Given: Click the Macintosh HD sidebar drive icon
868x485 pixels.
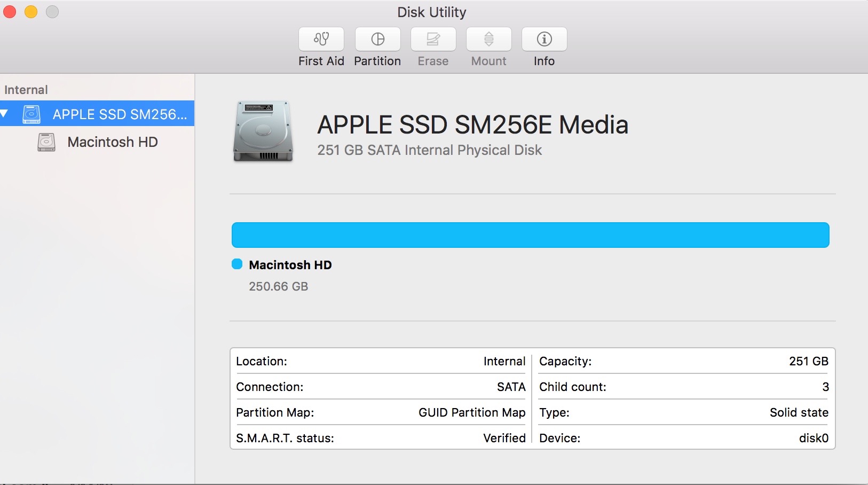Looking at the screenshot, I should [46, 142].
